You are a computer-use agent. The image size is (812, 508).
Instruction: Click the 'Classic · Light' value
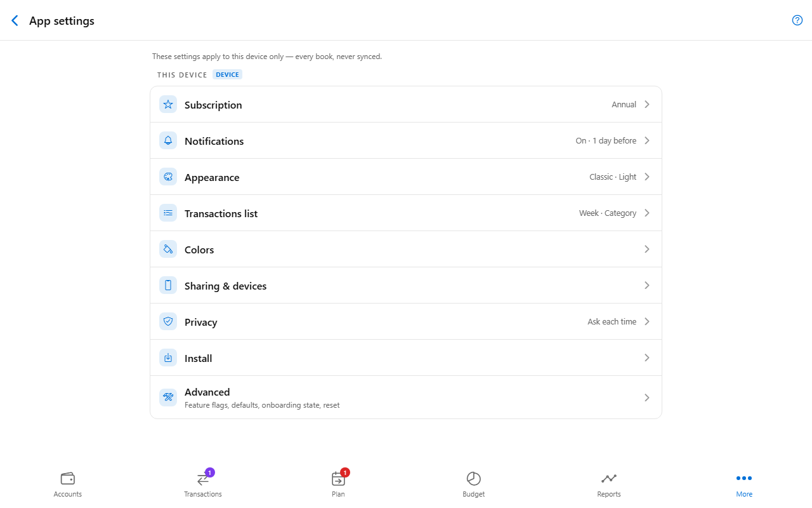pos(613,177)
